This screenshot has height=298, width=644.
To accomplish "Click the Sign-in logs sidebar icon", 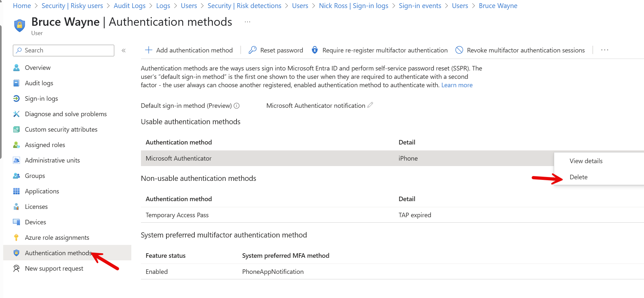I will (x=16, y=98).
